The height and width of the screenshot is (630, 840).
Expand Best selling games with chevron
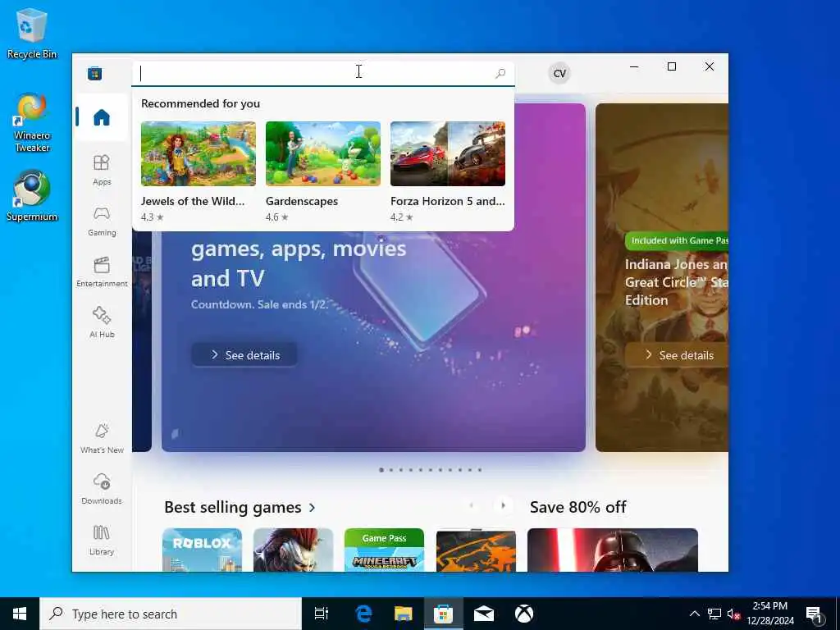(x=313, y=507)
